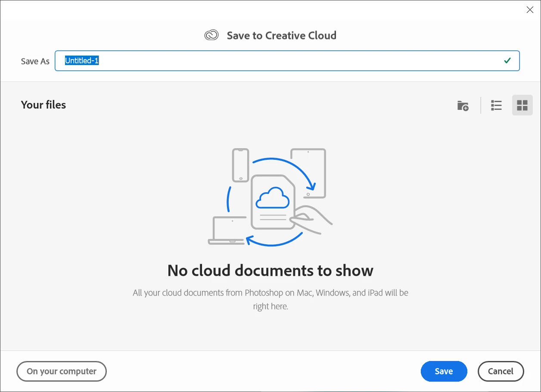Click the 'Save As' label
Image resolution: width=541 pixels, height=392 pixels.
(35, 61)
